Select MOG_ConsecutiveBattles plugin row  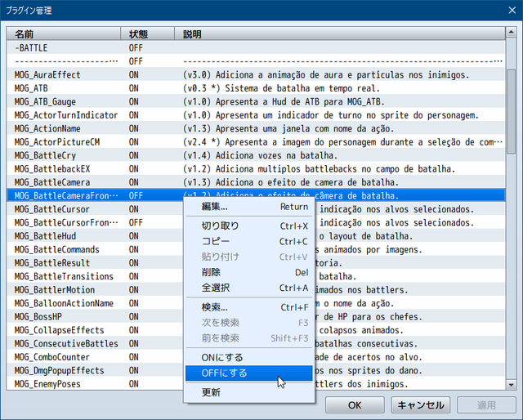click(x=66, y=343)
